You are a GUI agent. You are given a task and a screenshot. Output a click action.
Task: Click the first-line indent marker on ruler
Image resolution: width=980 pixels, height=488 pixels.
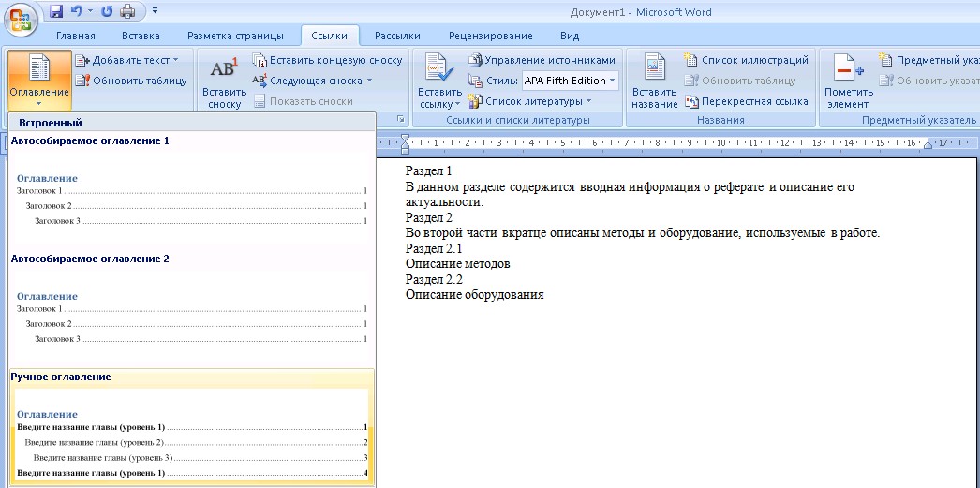point(405,139)
